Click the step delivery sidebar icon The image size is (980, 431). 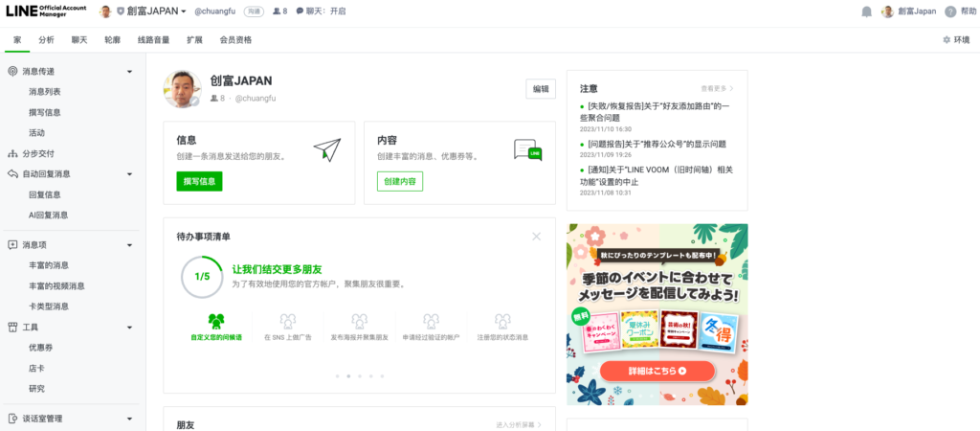[x=12, y=154]
